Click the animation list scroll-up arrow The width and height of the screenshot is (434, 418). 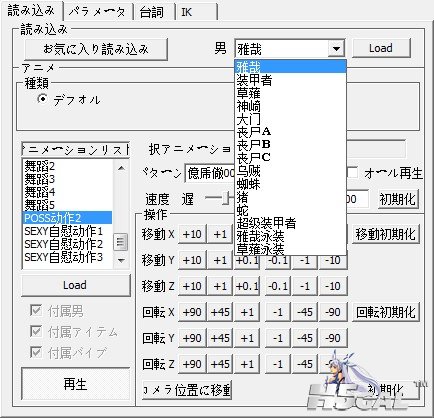click(121, 168)
